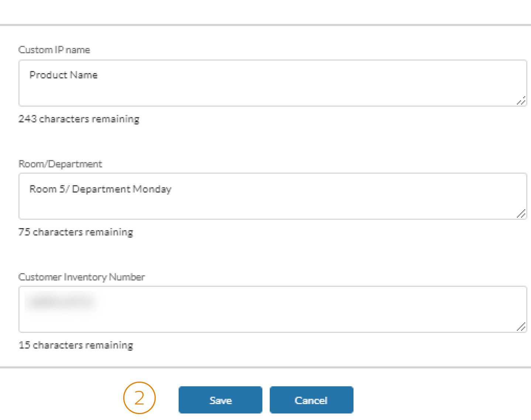Click the "Customer Inventory Number" label
Screen dimensions: 531x420
coord(82,277)
